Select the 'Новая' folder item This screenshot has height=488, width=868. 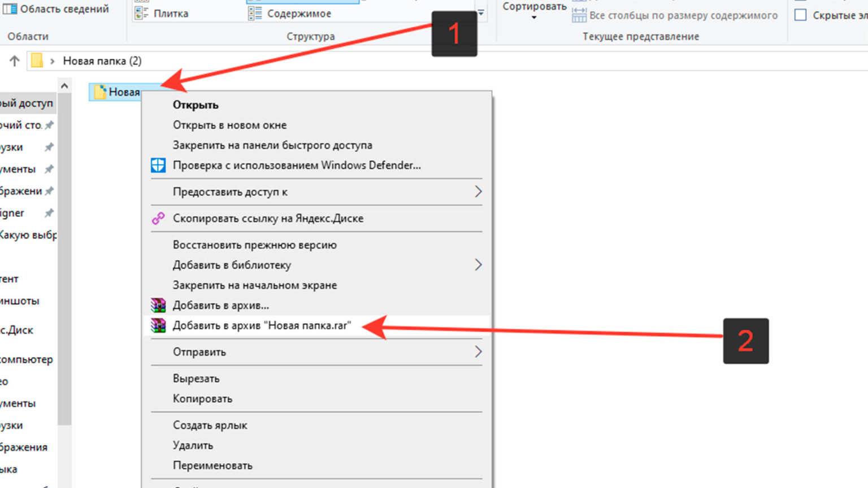click(x=116, y=92)
